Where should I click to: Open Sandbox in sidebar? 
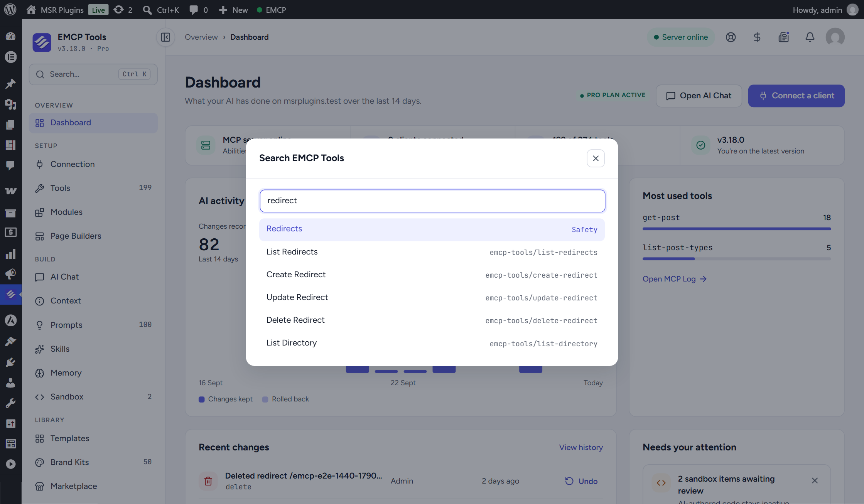pyautogui.click(x=93, y=397)
